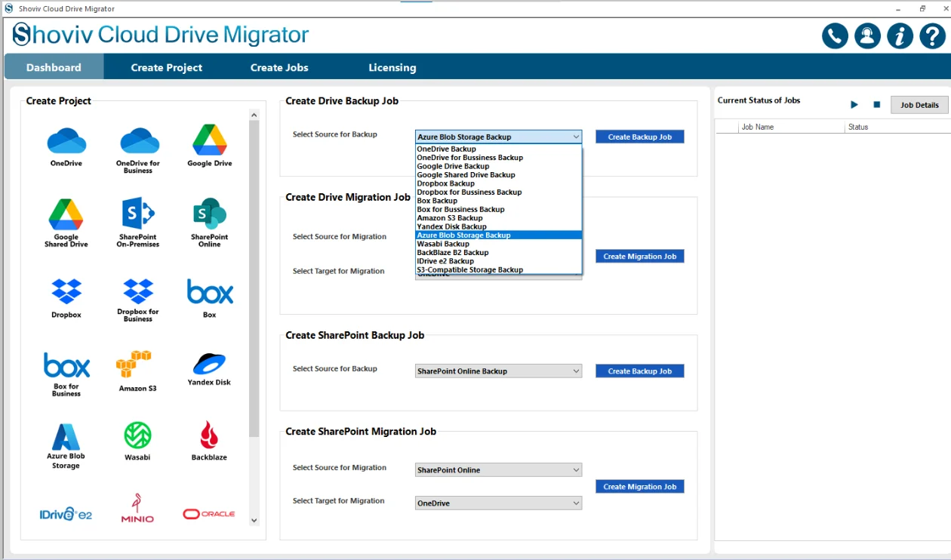The width and height of the screenshot is (951, 560).
Task: Expand the SharePoint Online Backup dropdown
Action: point(499,371)
